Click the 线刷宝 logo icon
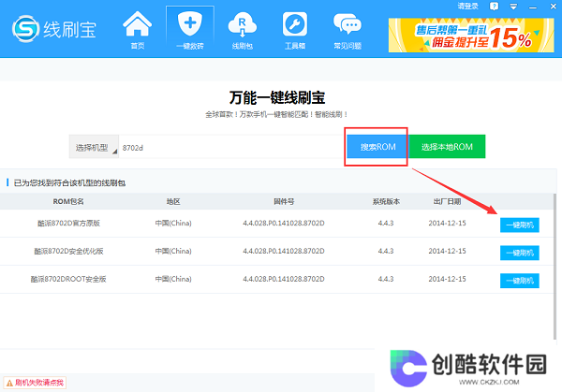The width and height of the screenshot is (562, 392). click(x=25, y=29)
